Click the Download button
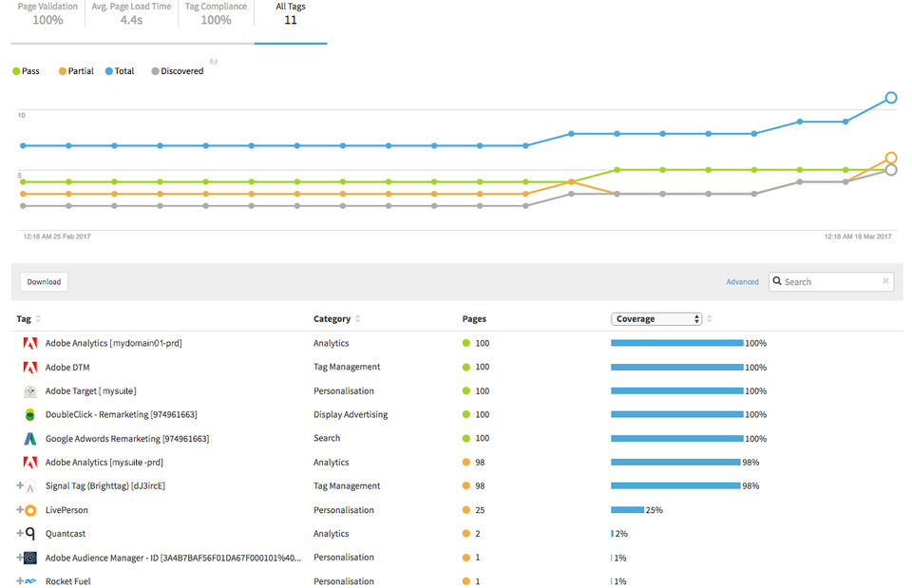Screen dimensions: 912x588 click(x=45, y=281)
